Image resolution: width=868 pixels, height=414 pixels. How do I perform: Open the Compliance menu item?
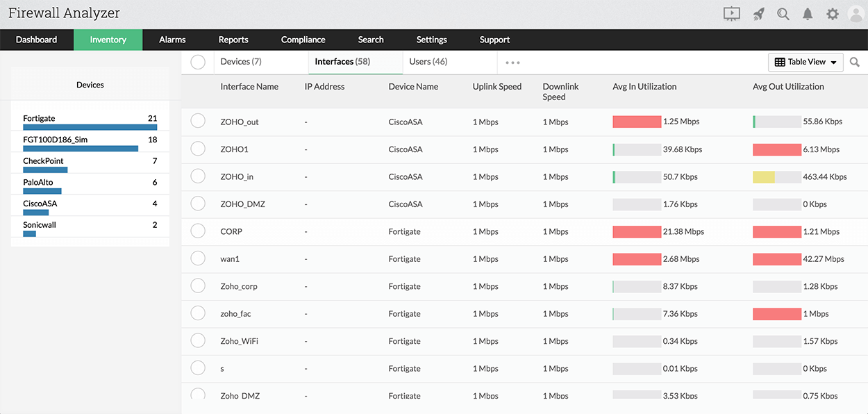[303, 40]
